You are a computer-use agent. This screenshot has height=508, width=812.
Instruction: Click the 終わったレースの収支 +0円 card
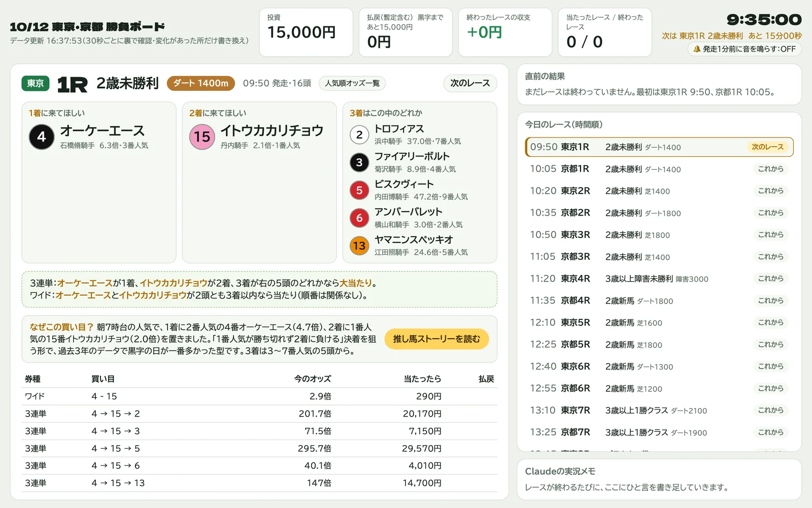(x=505, y=32)
